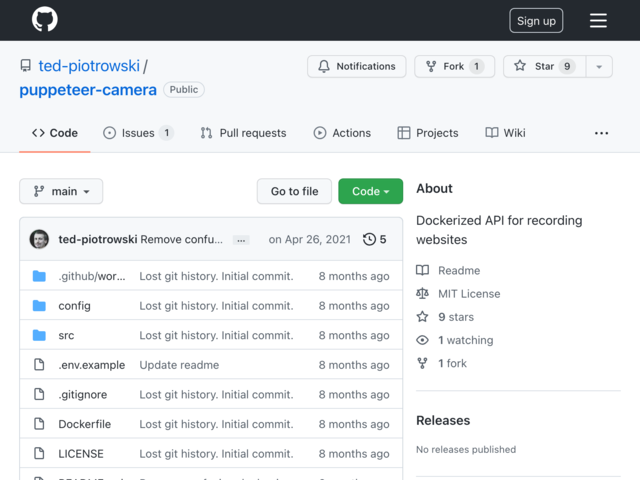Click the Sign up button
The width and height of the screenshot is (640, 480).
click(536, 20)
